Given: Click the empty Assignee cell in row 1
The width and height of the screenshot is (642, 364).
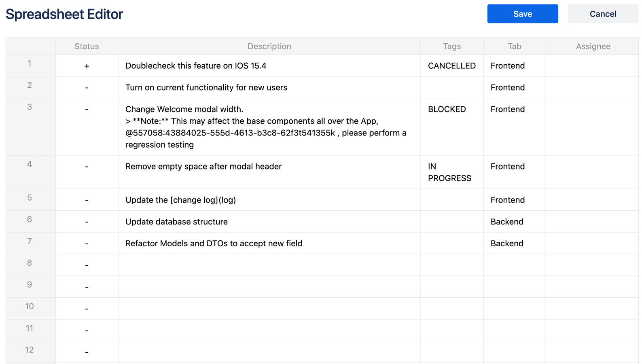Looking at the screenshot, I should coord(592,66).
